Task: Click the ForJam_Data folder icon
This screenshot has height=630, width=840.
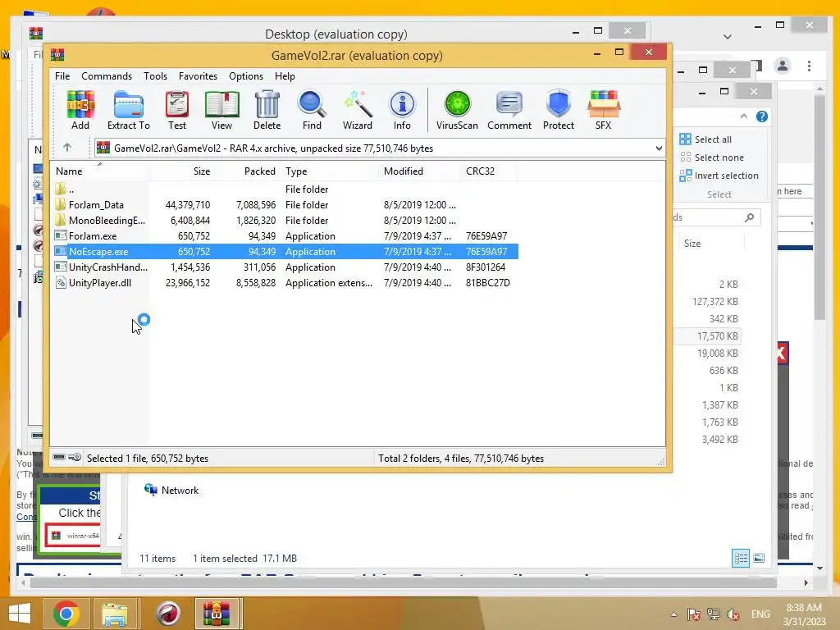Action: point(61,204)
